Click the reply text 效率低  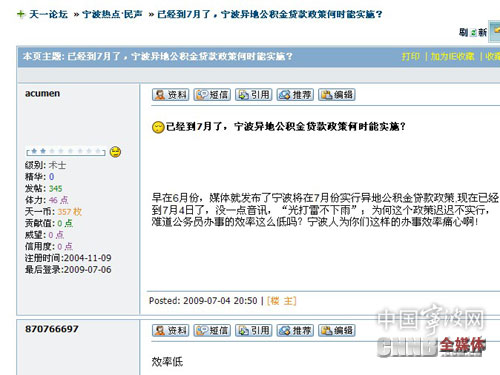click(167, 362)
